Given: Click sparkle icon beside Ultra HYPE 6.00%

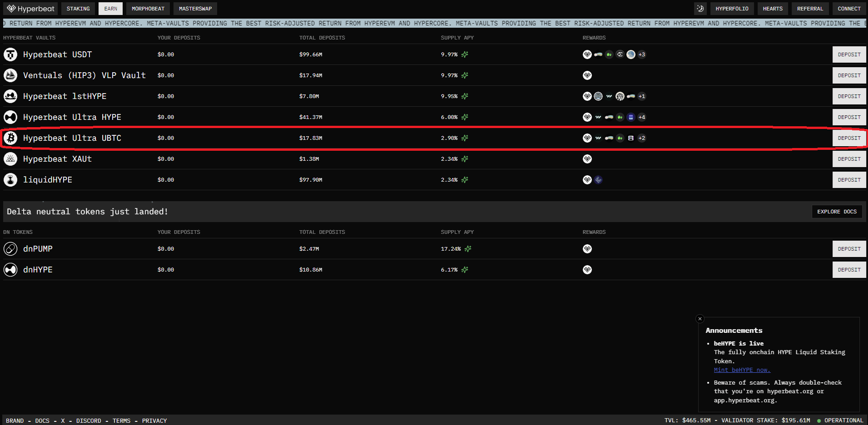Looking at the screenshot, I should (465, 117).
